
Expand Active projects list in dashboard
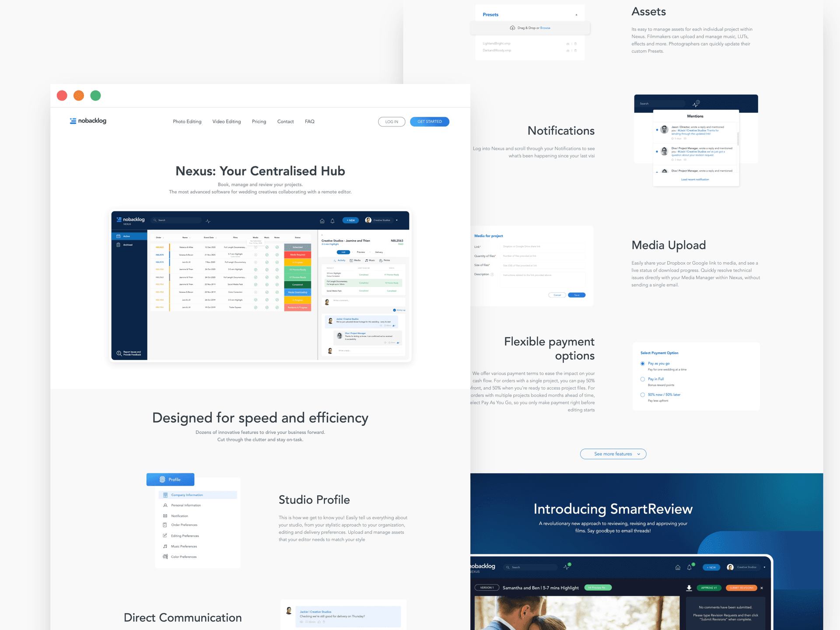point(127,235)
